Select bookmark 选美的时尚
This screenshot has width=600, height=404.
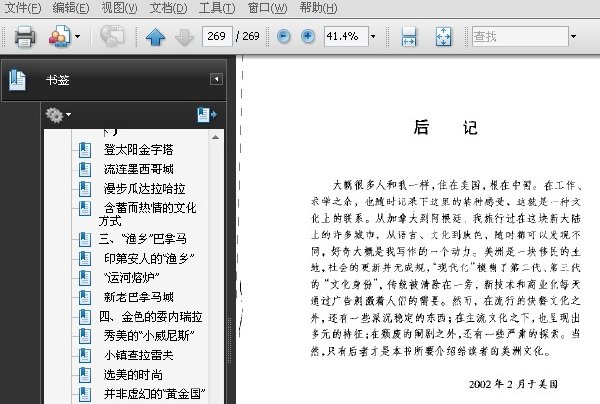pos(133,375)
